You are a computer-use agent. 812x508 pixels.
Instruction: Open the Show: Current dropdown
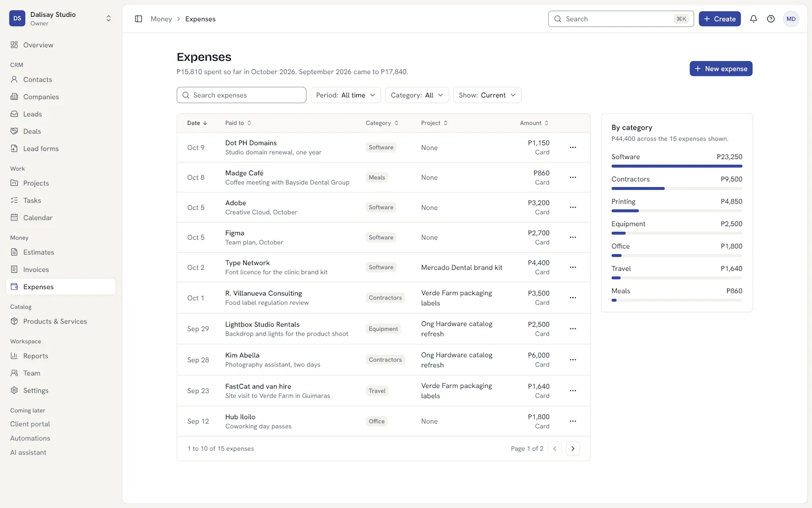[487, 95]
